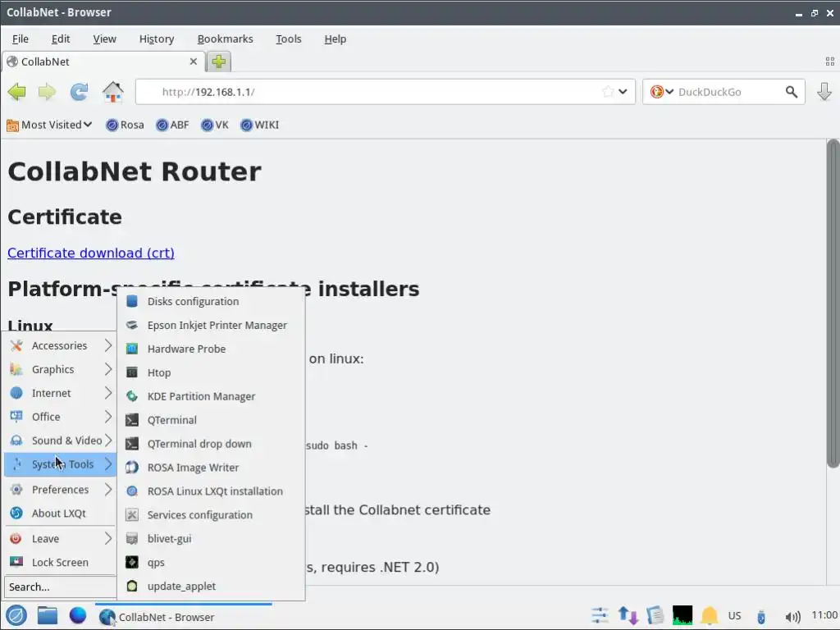Launch QTerminal drop down

[x=211, y=444]
